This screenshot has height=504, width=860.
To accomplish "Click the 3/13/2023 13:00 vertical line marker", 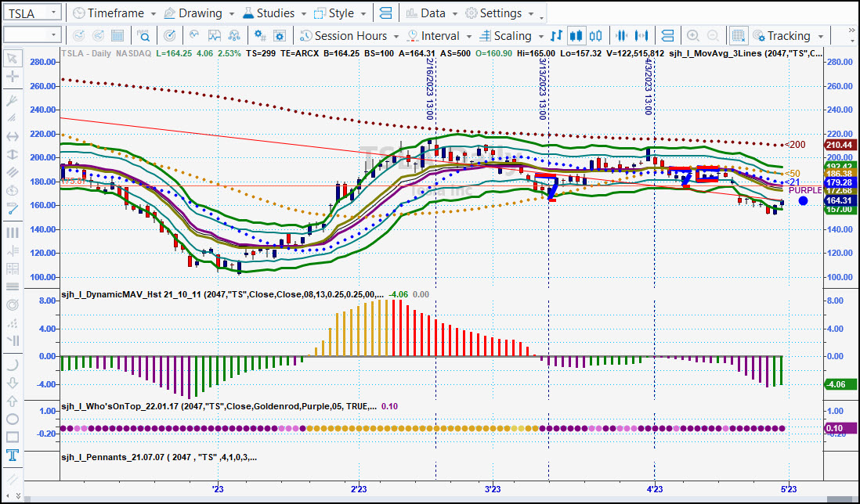I will click(543, 88).
